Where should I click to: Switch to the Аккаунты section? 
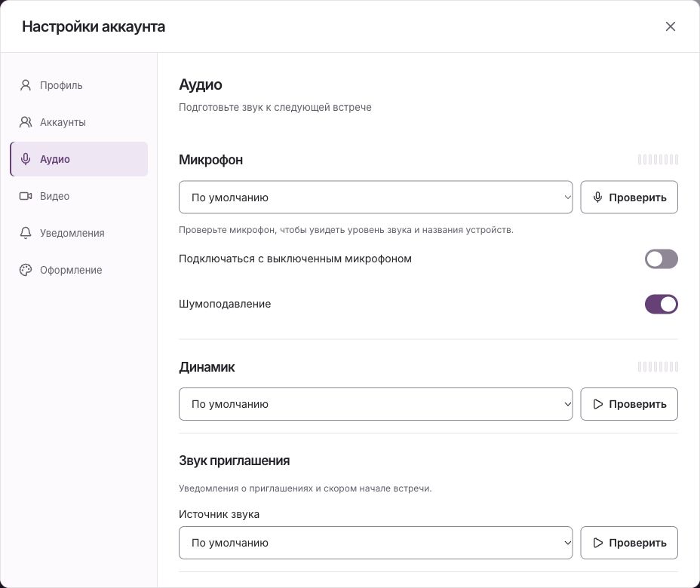click(x=79, y=122)
